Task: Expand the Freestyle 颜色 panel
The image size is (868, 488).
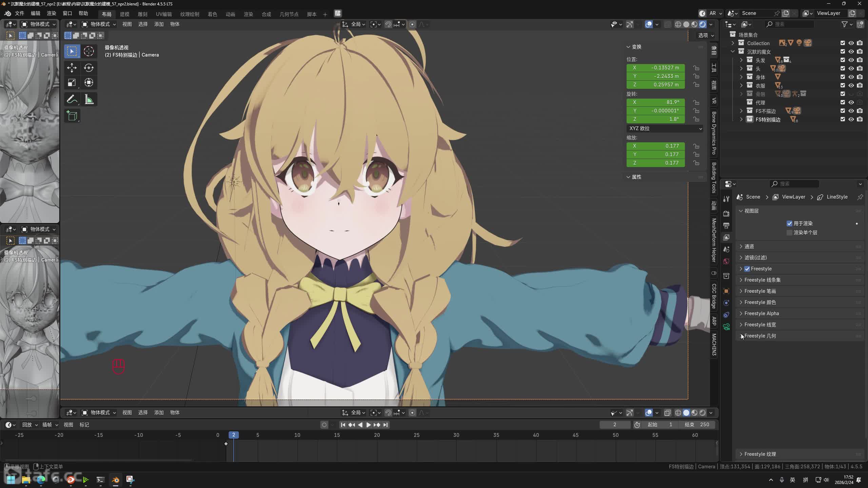Action: (x=759, y=302)
